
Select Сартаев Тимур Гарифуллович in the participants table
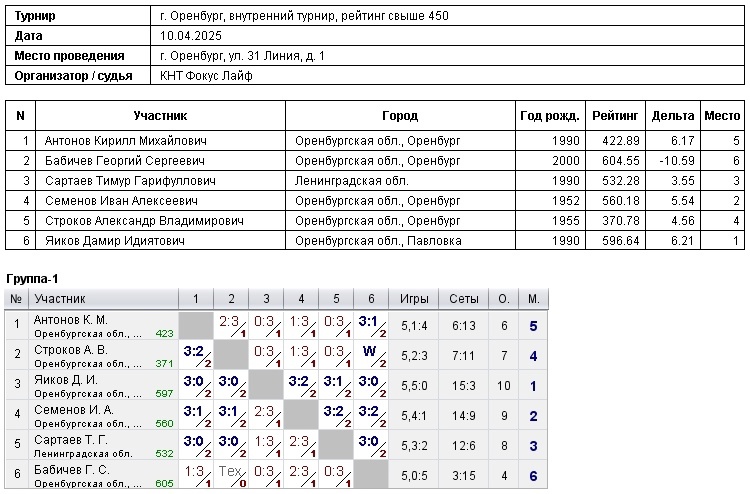tap(130, 181)
